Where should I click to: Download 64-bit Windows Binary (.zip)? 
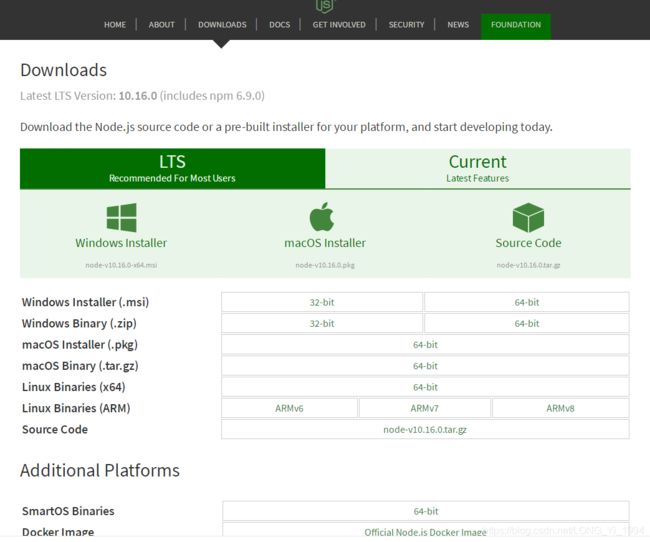[x=527, y=323]
